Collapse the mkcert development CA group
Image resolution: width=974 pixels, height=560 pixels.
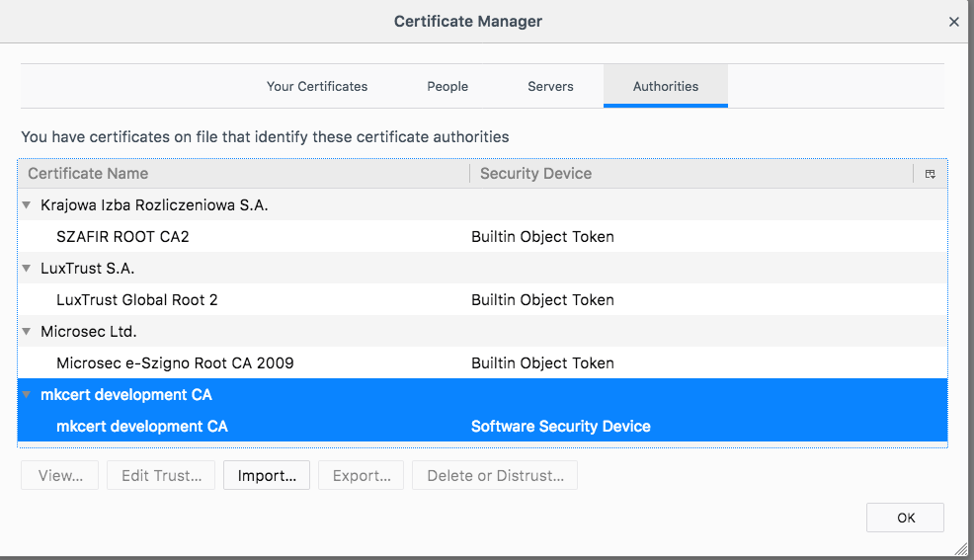tap(26, 395)
